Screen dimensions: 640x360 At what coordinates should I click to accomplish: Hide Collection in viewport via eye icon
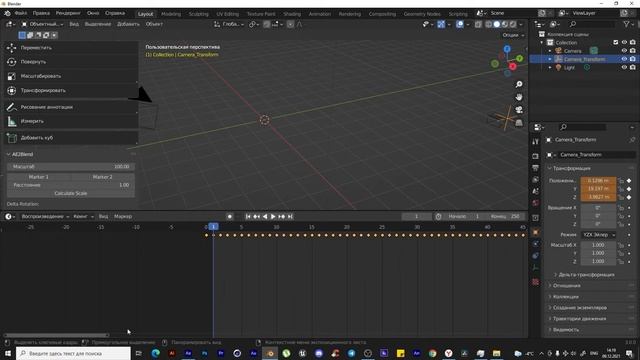624,42
